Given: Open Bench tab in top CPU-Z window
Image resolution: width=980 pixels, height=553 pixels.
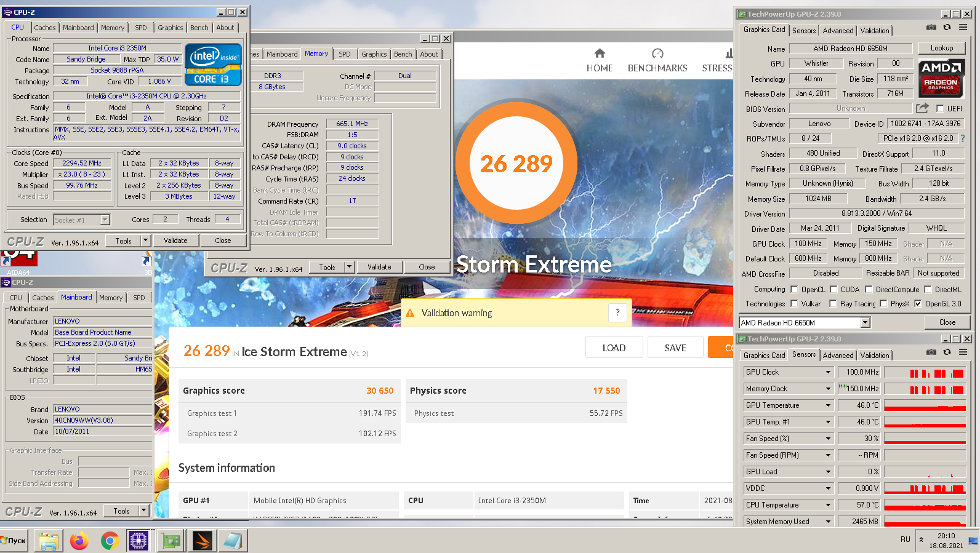Looking at the screenshot, I should pyautogui.click(x=199, y=28).
